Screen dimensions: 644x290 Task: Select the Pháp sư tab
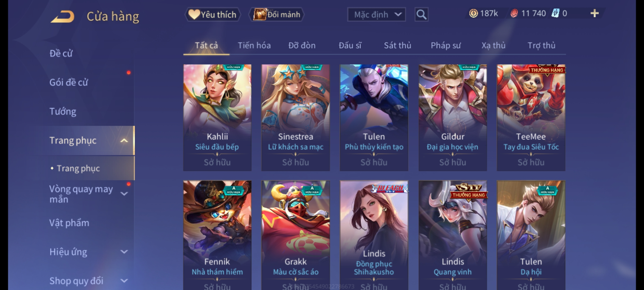446,45
